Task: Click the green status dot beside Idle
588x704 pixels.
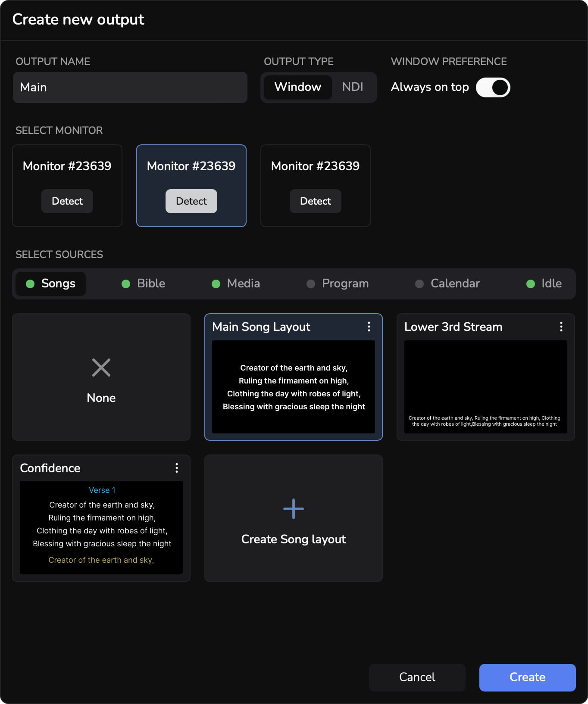Action: (531, 284)
